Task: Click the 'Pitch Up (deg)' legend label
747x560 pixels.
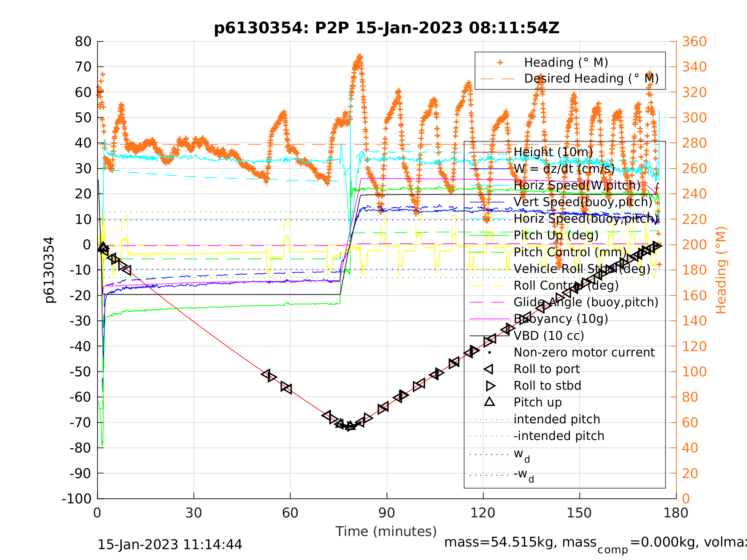Action: [x=556, y=235]
